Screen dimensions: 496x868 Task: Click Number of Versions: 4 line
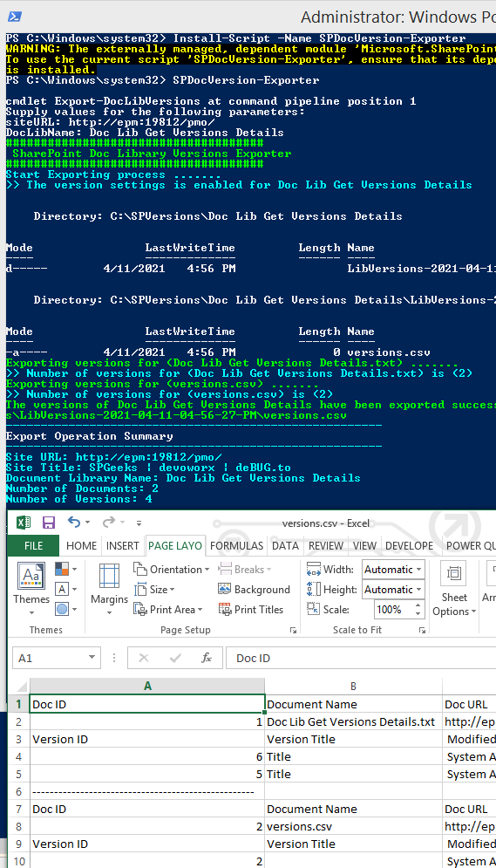click(78, 499)
